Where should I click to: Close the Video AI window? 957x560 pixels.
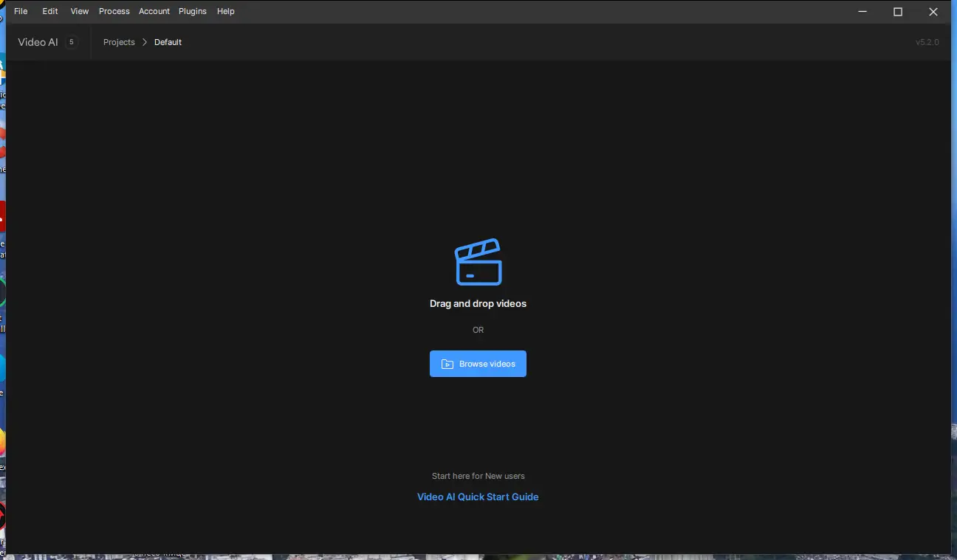(933, 11)
